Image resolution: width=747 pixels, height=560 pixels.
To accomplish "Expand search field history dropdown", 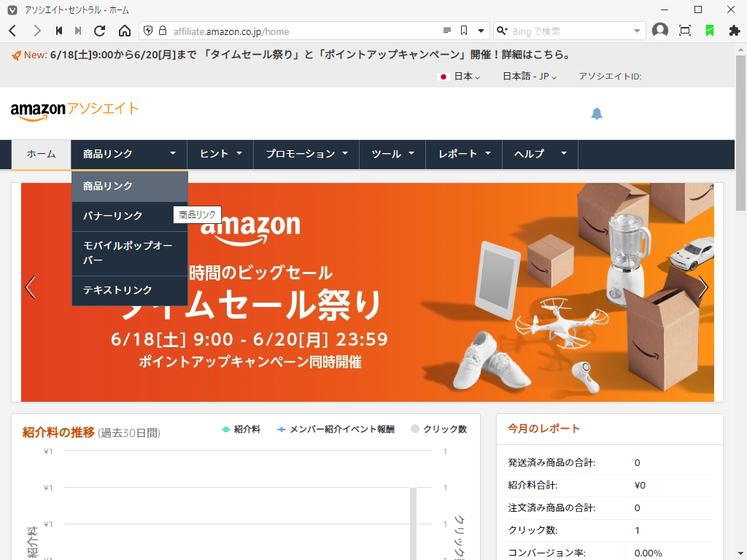I will [x=637, y=31].
